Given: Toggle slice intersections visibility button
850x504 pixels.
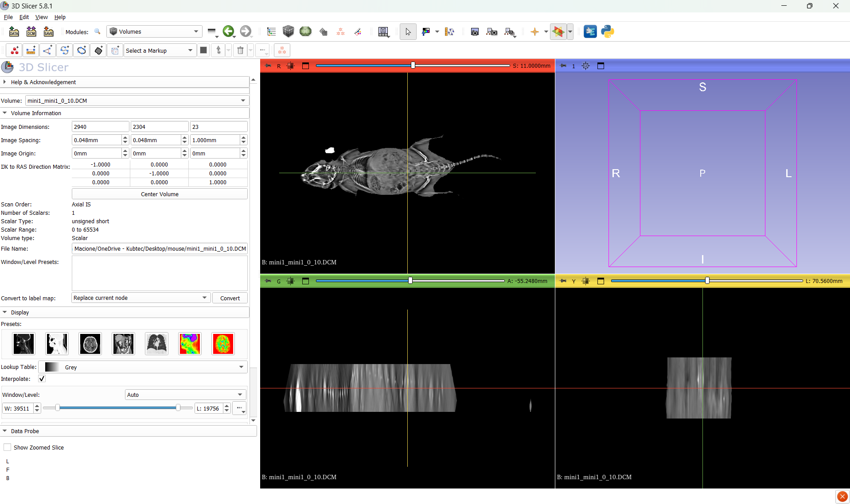Looking at the screenshot, I should click(558, 31).
